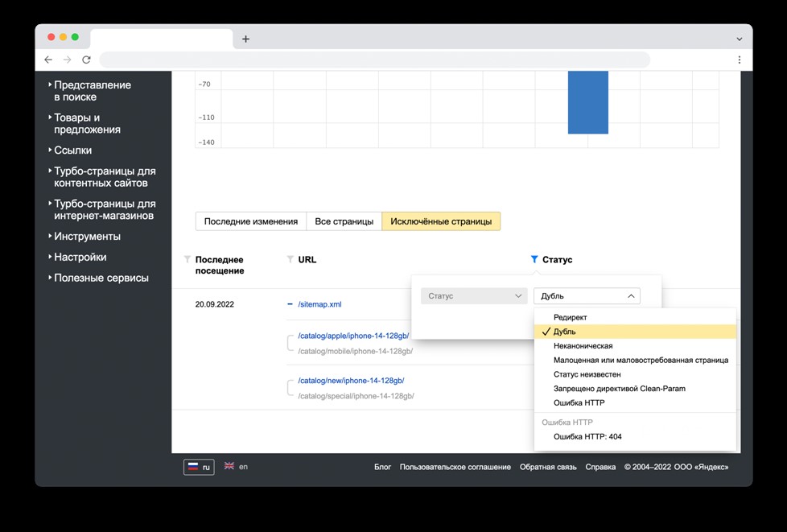This screenshot has width=787, height=532.
Task: Collapse the /sitemap.xml row minus icon
Action: tap(290, 304)
